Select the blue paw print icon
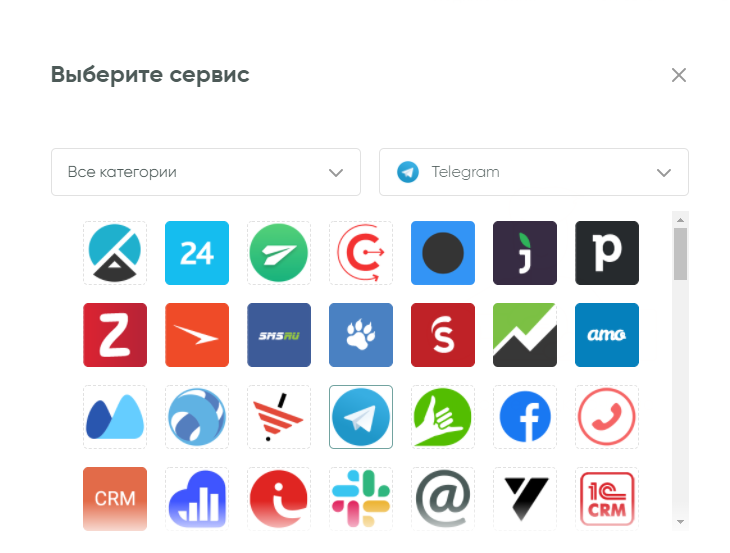 click(361, 335)
